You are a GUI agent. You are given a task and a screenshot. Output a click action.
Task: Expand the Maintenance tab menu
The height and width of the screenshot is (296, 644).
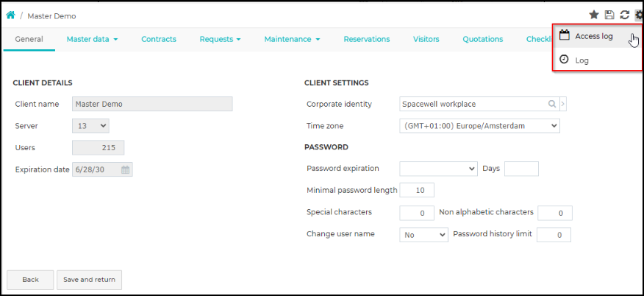click(x=292, y=40)
